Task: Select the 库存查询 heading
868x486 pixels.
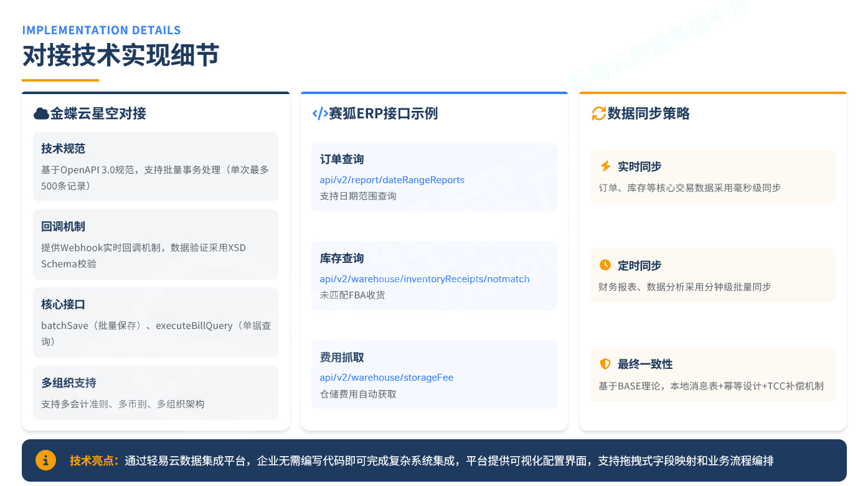Action: tap(342, 259)
